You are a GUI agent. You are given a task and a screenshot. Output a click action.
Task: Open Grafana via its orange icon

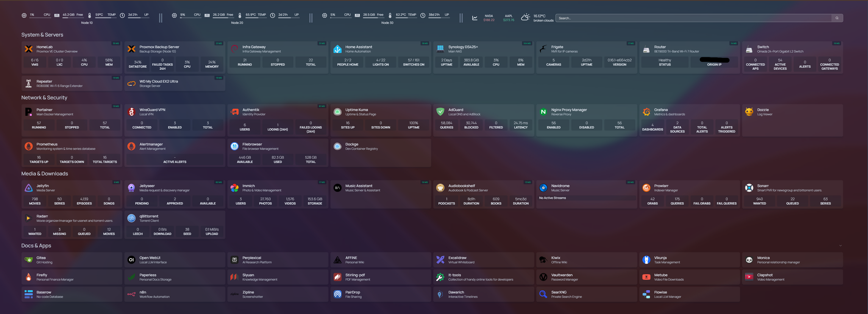(646, 112)
